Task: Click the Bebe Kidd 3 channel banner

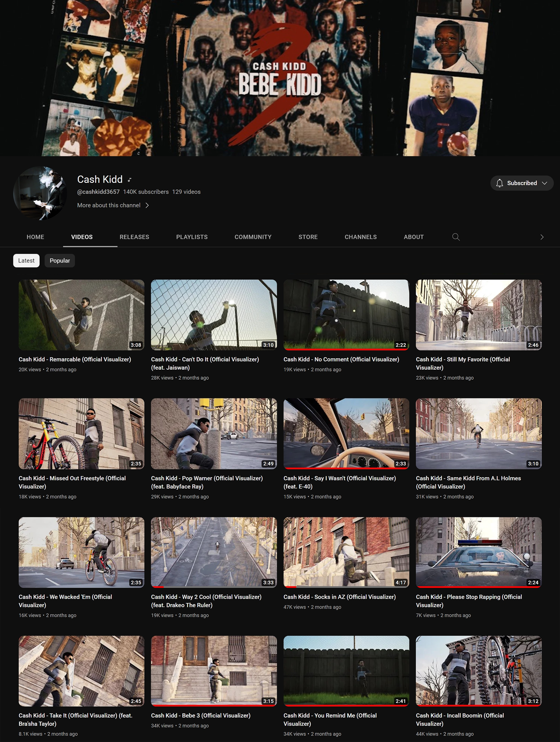Action: click(x=280, y=78)
